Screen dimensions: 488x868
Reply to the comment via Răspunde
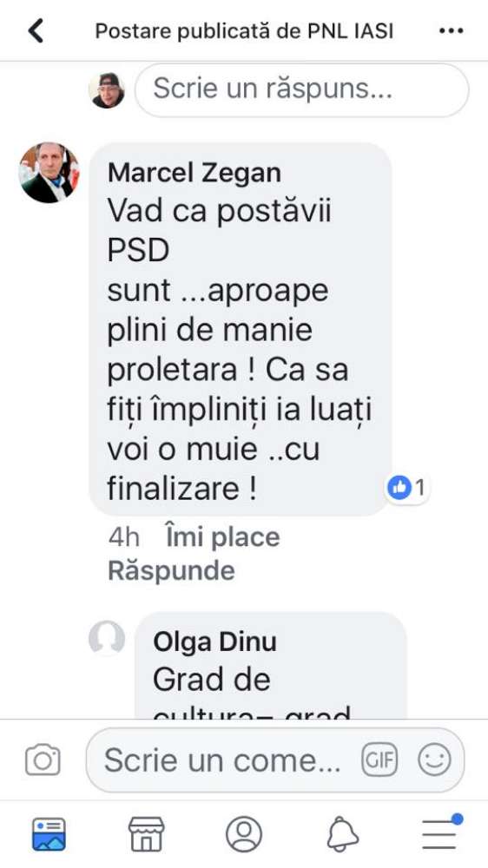coord(171,571)
